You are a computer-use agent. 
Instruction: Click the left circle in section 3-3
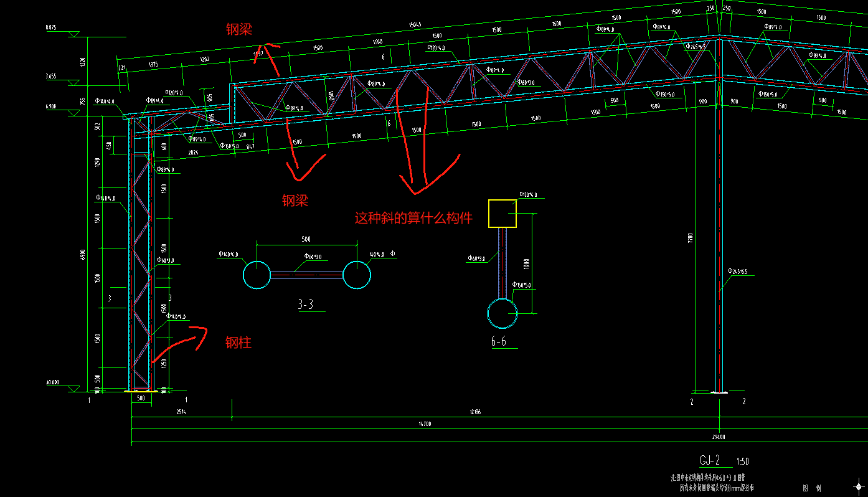coord(257,274)
